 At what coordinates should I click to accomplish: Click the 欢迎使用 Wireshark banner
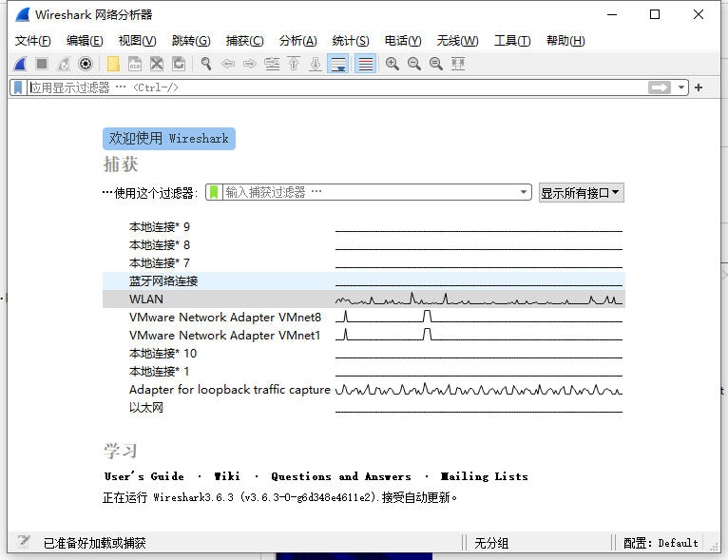(169, 139)
